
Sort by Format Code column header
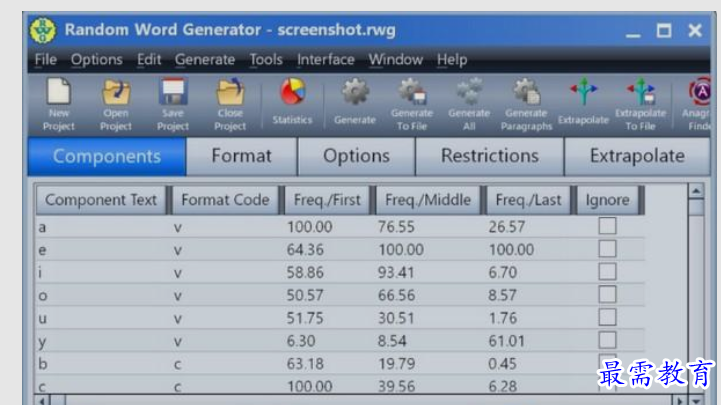click(x=225, y=200)
